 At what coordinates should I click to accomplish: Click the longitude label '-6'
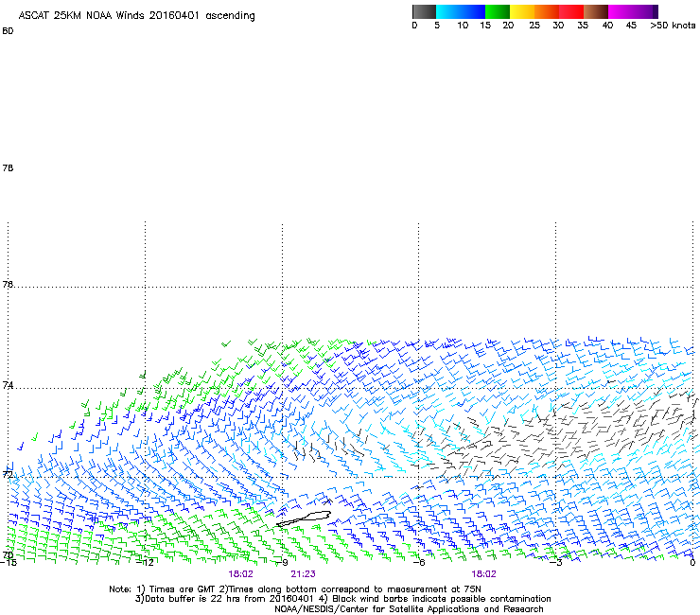tap(419, 563)
